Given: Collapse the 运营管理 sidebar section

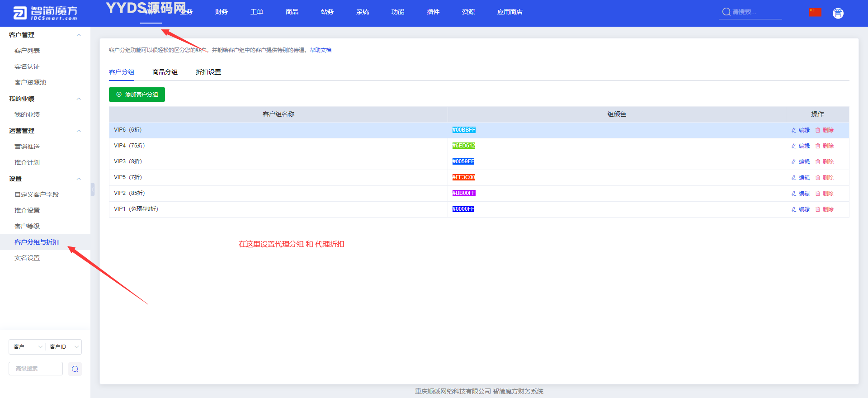Looking at the screenshot, I should click(79, 131).
